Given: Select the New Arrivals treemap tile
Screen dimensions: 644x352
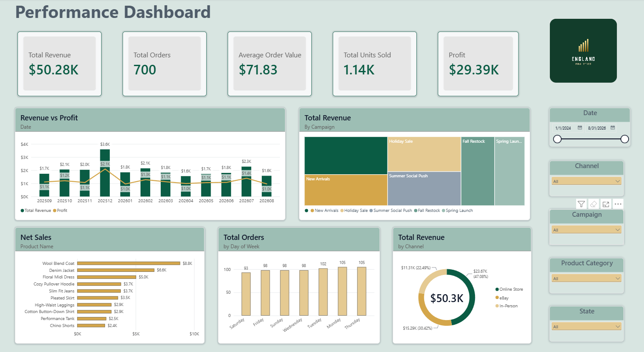Looking at the screenshot, I should tap(346, 190).
